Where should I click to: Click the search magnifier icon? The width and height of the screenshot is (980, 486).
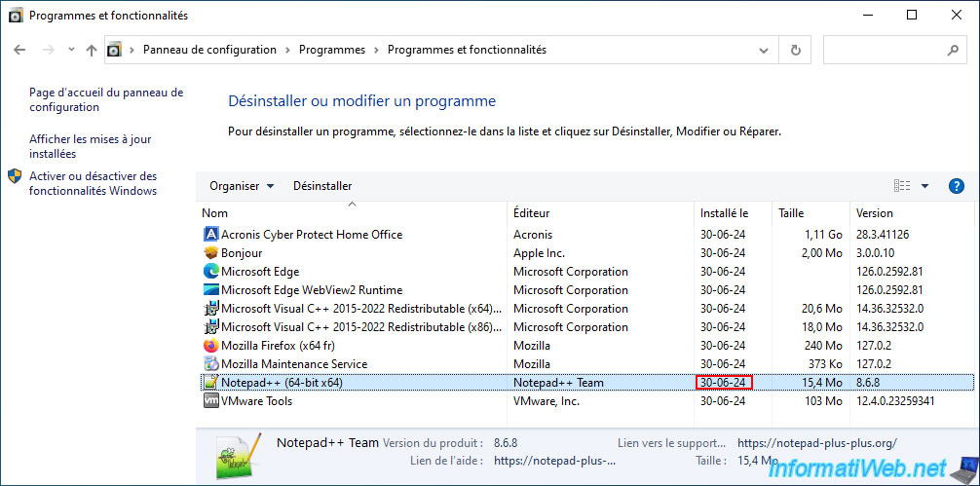(x=953, y=50)
